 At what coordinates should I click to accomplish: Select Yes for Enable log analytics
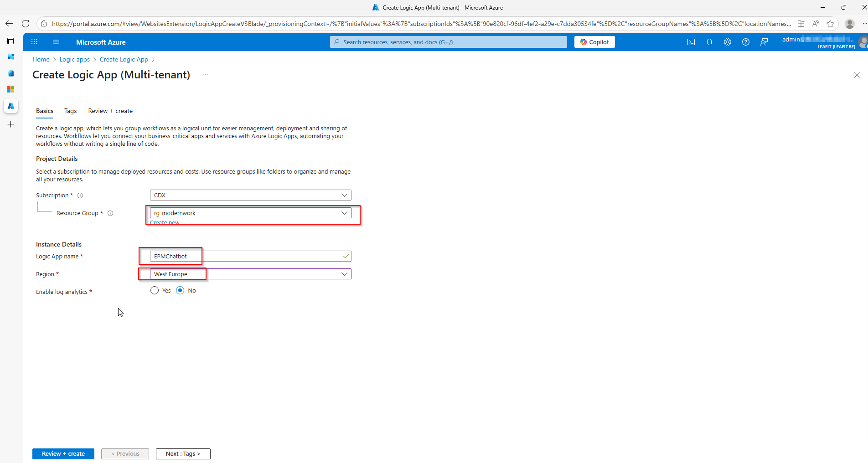(x=155, y=290)
